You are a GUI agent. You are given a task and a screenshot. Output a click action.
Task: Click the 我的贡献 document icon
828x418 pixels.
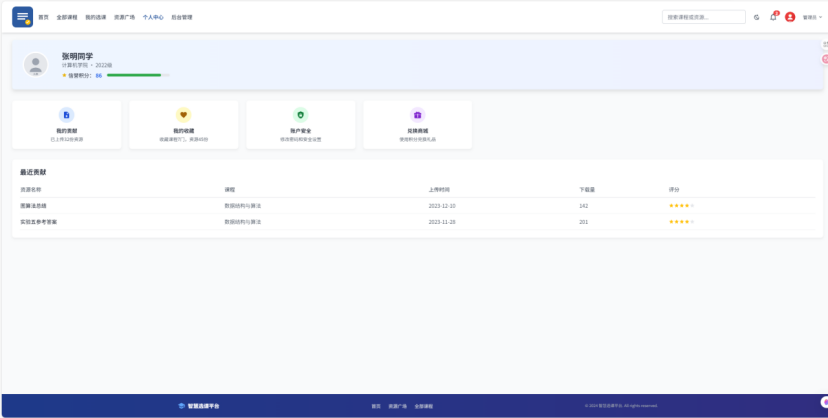point(67,115)
